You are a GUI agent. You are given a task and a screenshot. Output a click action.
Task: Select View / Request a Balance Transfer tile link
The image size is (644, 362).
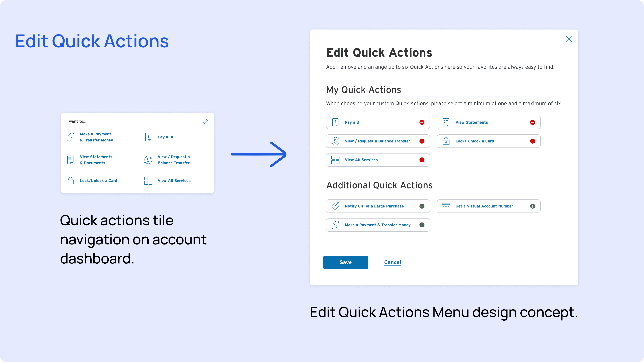point(174,160)
